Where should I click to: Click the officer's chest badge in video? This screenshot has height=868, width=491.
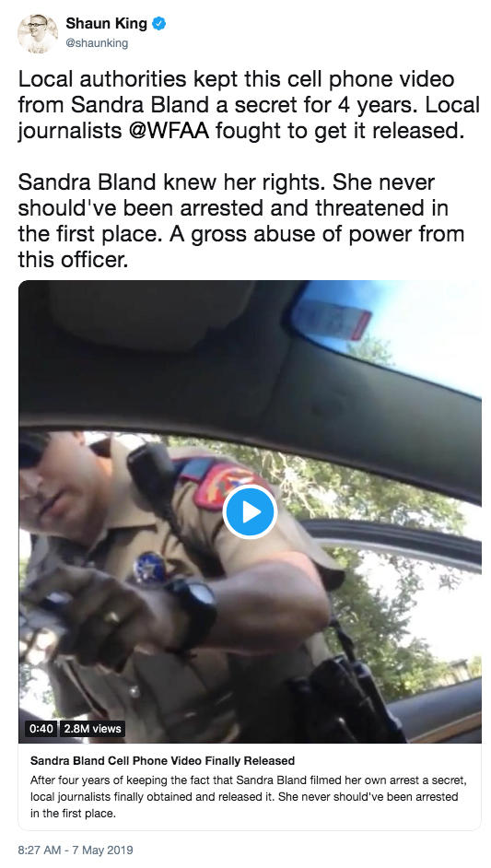149,569
